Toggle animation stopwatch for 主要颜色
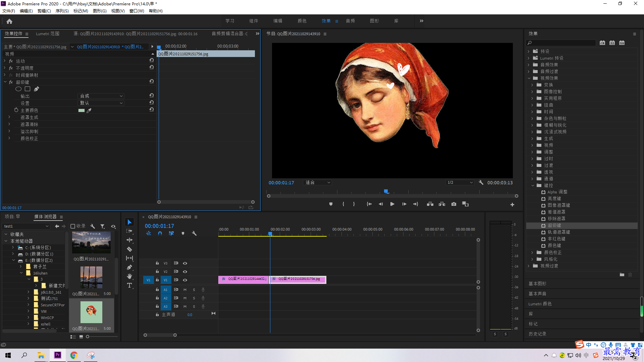This screenshot has height=362, width=644. pos(16,110)
